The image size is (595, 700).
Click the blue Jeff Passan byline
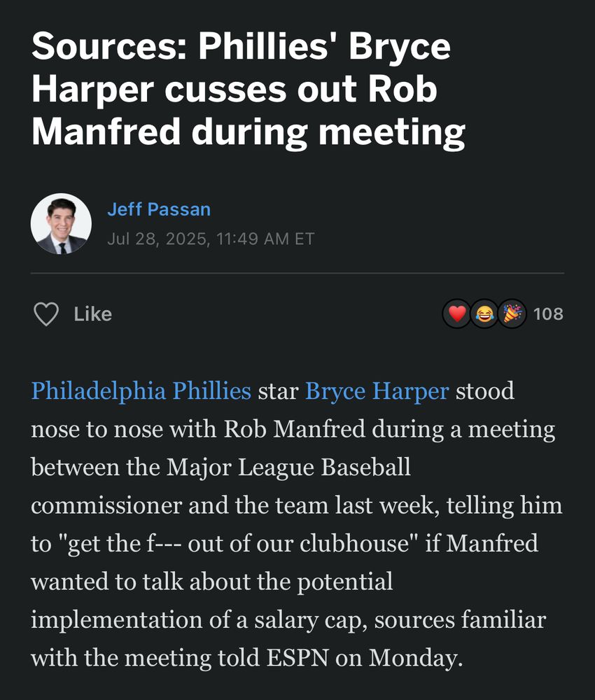[x=160, y=209]
